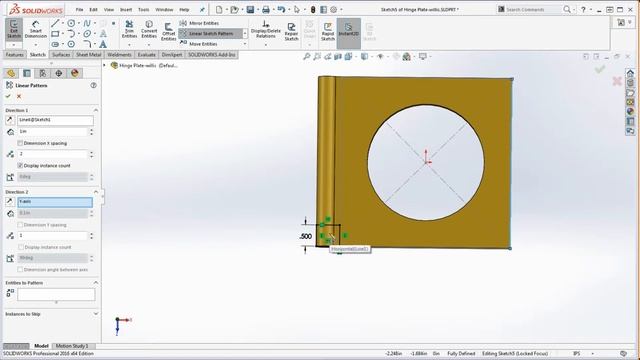Toggle Dimension X spacing checkbox

(x=20, y=143)
